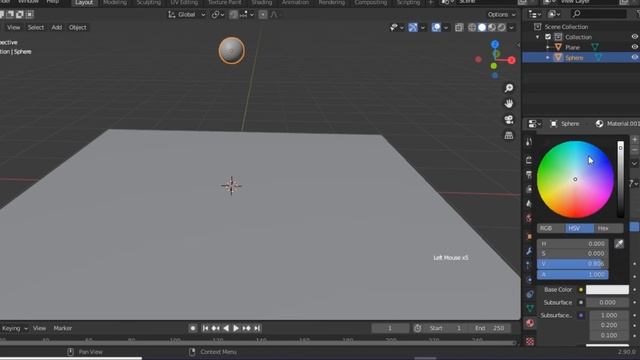This screenshot has width=640, height=360.
Task: Pick a color with the eyedropper icon
Action: click(619, 244)
